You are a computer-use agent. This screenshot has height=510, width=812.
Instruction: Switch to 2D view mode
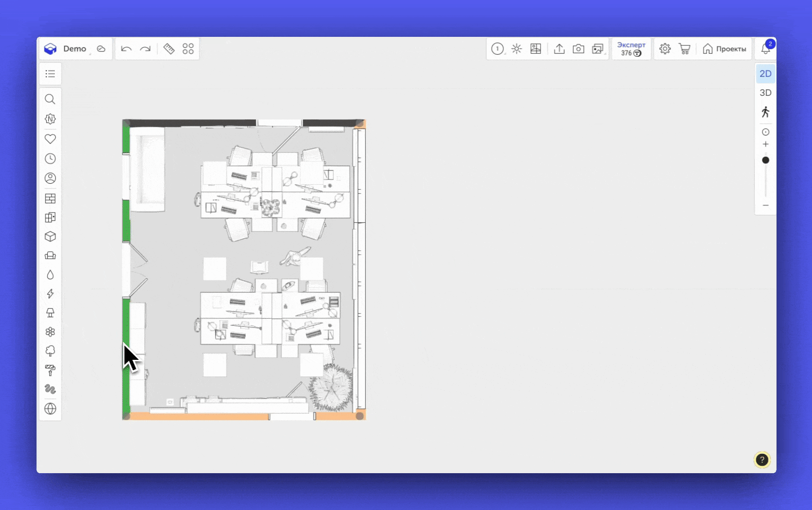(766, 74)
